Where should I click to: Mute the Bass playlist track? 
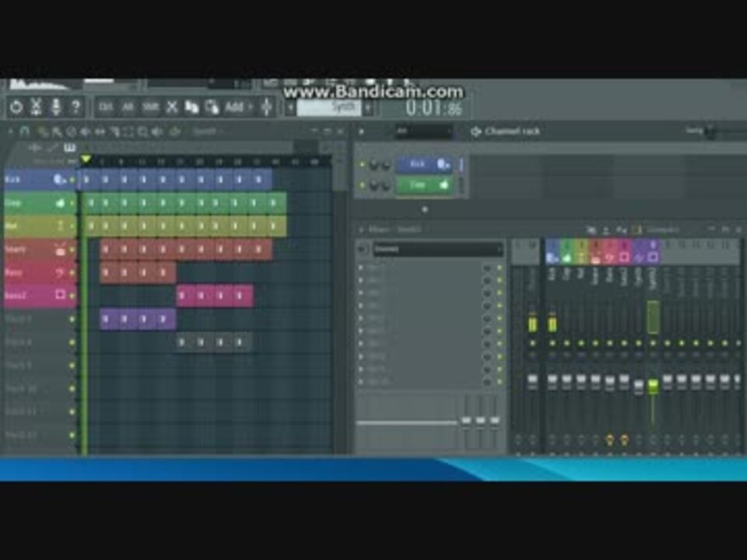click(x=72, y=273)
